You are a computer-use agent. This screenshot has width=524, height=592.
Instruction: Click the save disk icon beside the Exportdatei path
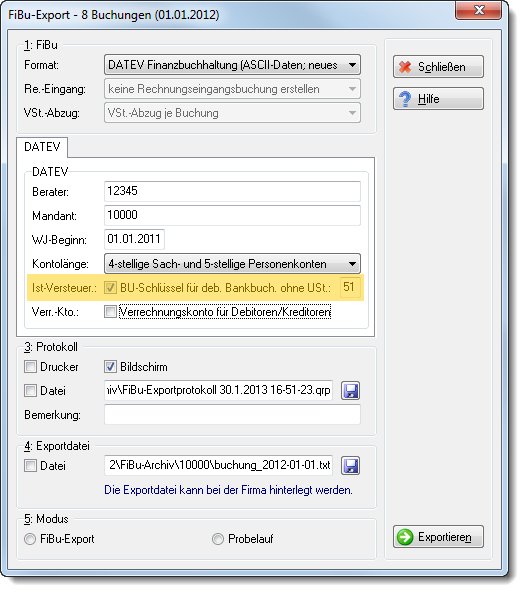(350, 466)
